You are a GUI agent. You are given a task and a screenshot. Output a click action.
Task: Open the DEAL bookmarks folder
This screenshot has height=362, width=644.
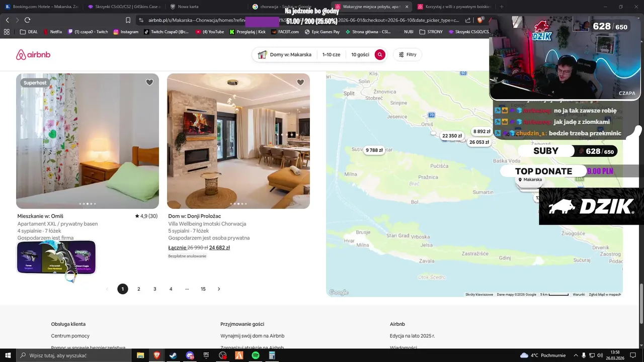pos(29,32)
